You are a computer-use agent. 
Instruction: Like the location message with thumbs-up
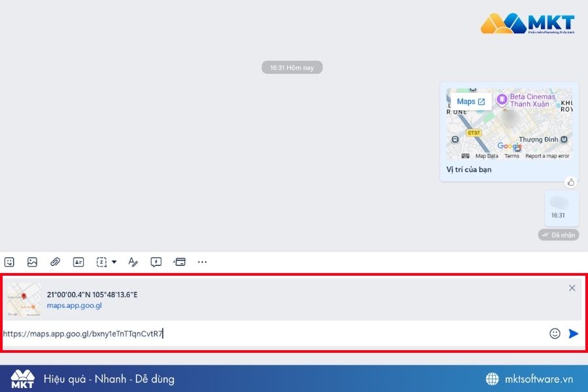pos(571,182)
